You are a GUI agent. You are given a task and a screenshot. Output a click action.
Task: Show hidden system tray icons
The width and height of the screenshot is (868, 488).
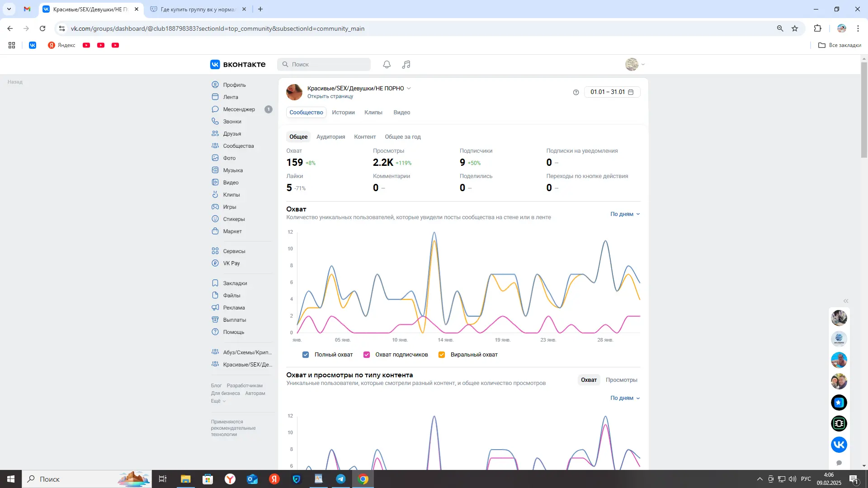pos(759,479)
